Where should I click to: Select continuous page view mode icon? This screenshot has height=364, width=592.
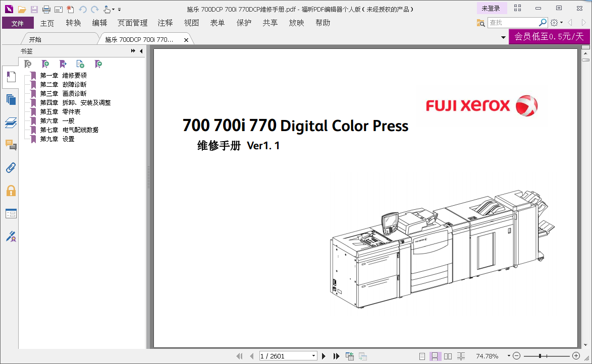435,356
